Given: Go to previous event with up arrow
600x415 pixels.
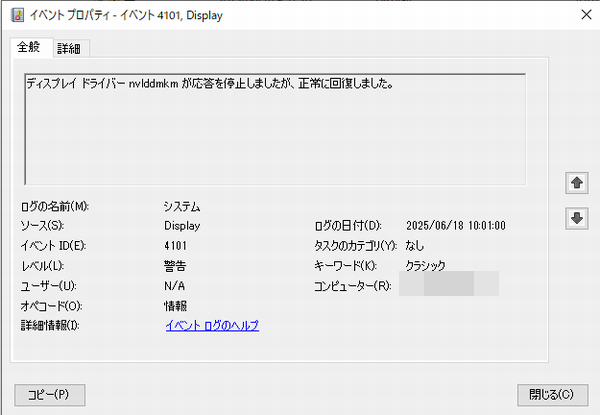Looking at the screenshot, I should tap(577, 183).
